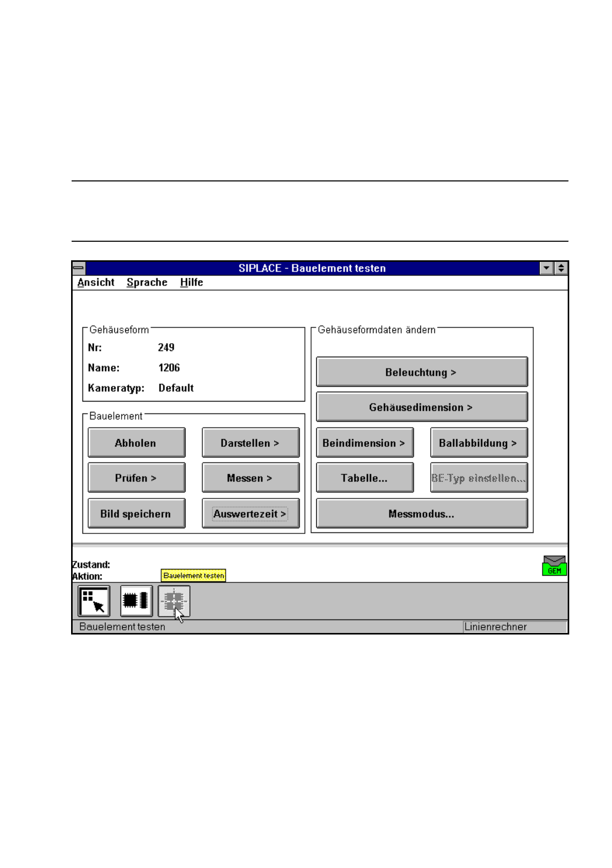612x868 pixels.
Task: Open the Ansicht menu
Action: click(96, 282)
